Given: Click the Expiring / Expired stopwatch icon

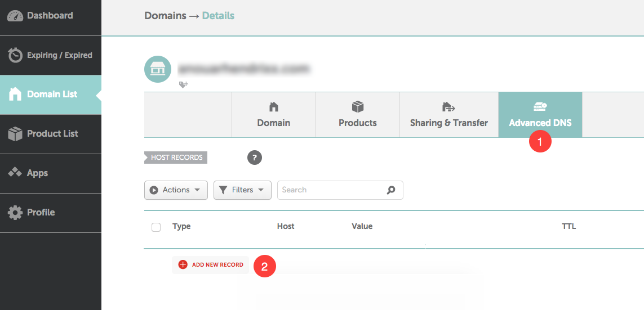Looking at the screenshot, I should pyautogui.click(x=15, y=55).
